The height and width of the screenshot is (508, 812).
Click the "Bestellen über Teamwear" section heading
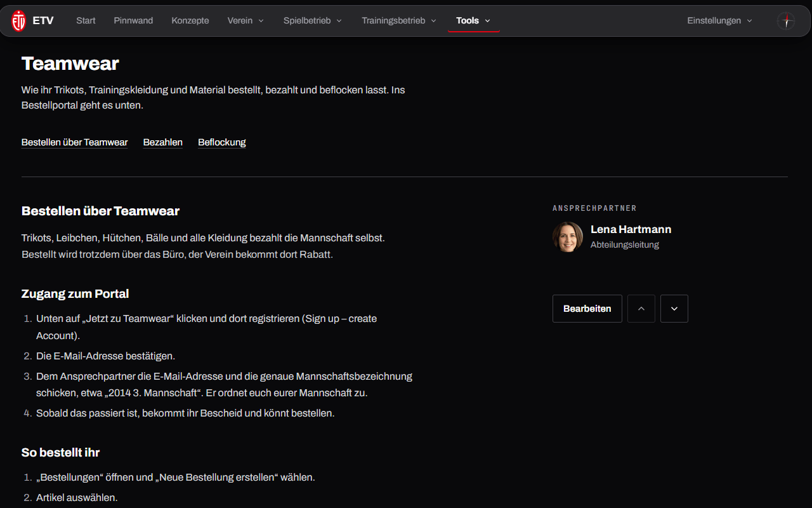pyautogui.click(x=100, y=211)
